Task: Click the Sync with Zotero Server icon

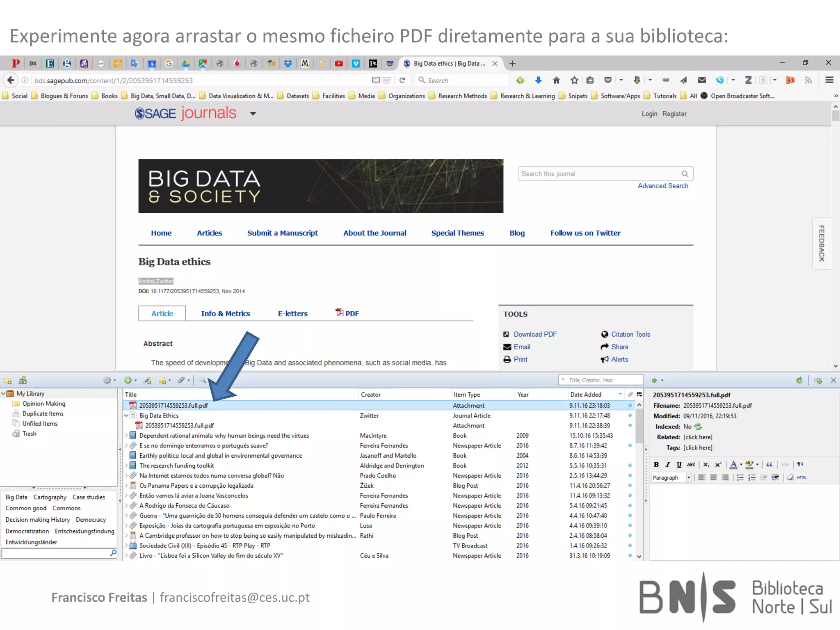Action: click(x=799, y=380)
